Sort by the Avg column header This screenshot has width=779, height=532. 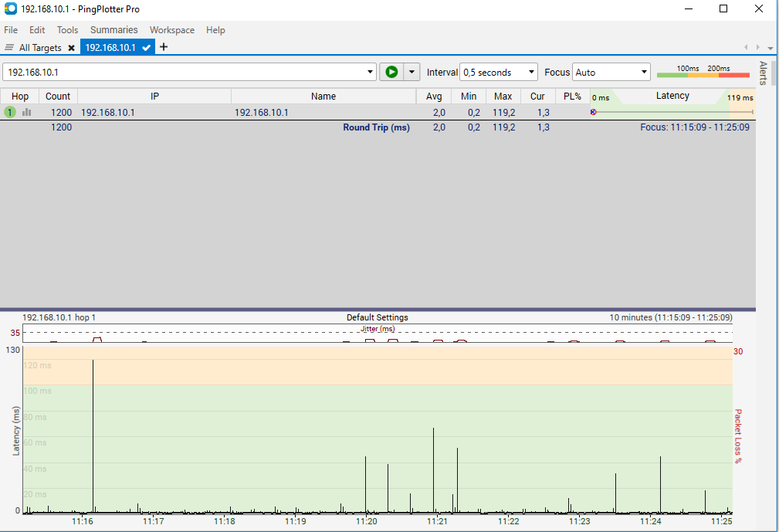(x=434, y=97)
